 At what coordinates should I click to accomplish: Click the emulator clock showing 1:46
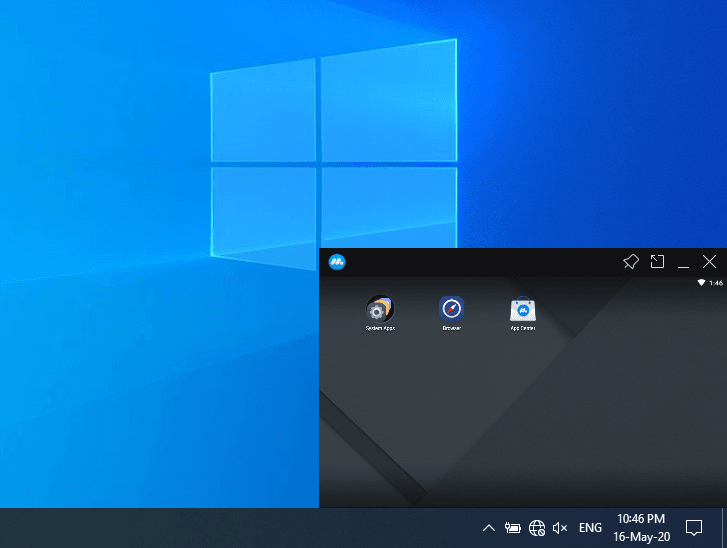[x=716, y=283]
